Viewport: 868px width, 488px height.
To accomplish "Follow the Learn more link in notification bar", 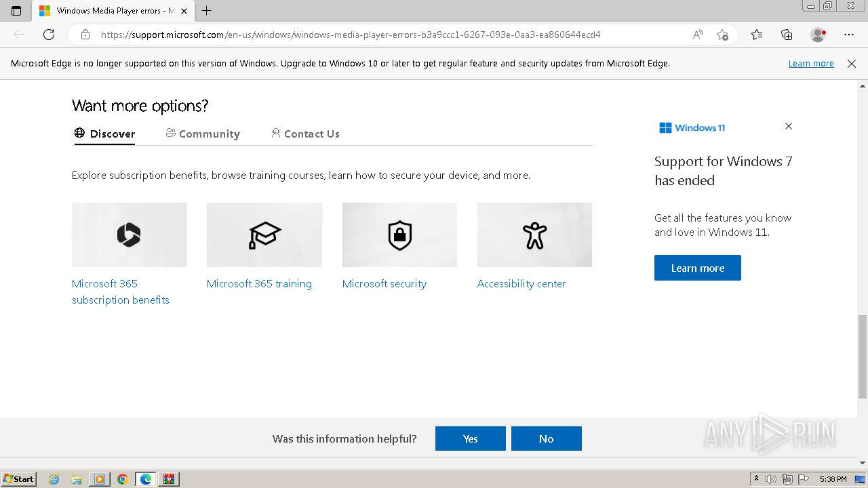I will click(x=811, y=63).
